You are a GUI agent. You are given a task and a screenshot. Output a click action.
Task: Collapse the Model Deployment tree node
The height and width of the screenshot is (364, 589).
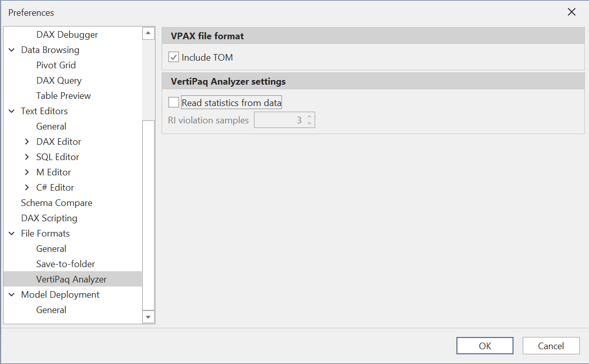coord(12,295)
